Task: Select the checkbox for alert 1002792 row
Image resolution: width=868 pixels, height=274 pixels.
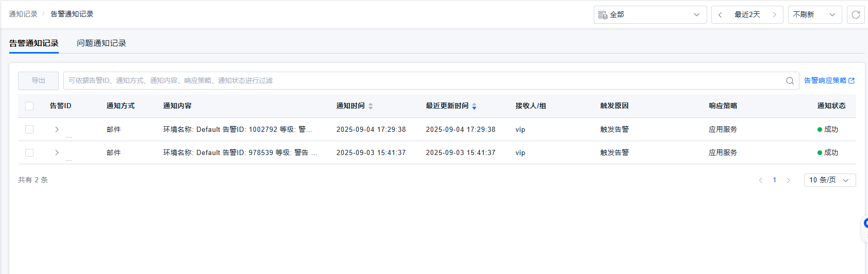Action: [29, 129]
